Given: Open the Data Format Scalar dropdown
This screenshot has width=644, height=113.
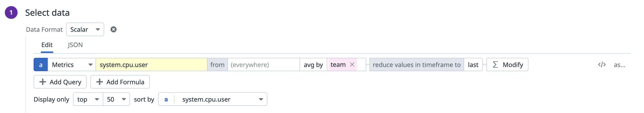Looking at the screenshot, I should [x=85, y=29].
